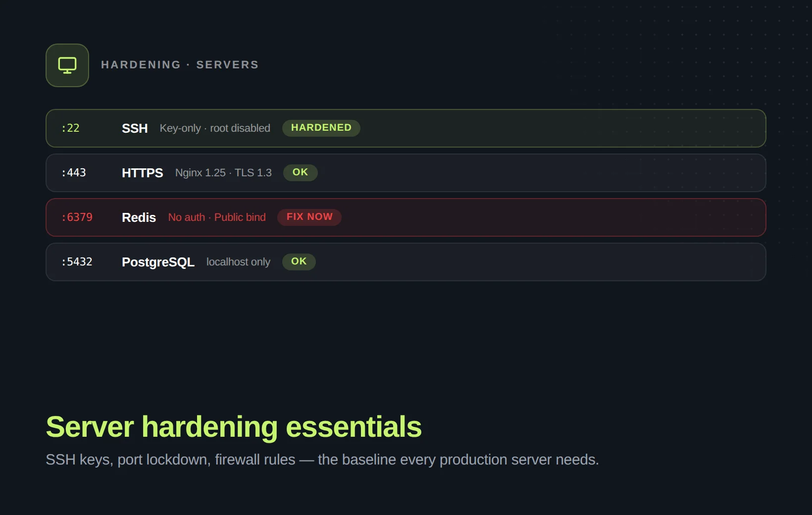The height and width of the screenshot is (515, 812).
Task: Click the PostgreSQL service name
Action: [158, 262]
